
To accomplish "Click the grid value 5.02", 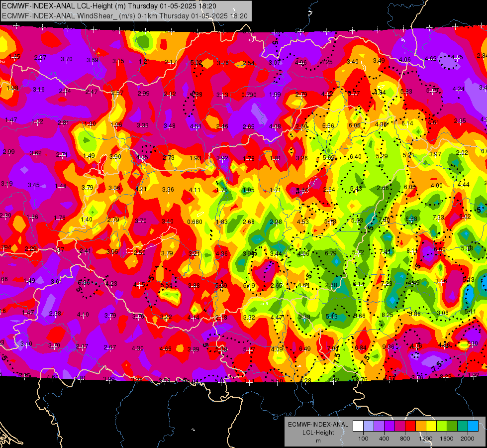I will click(196, 63).
